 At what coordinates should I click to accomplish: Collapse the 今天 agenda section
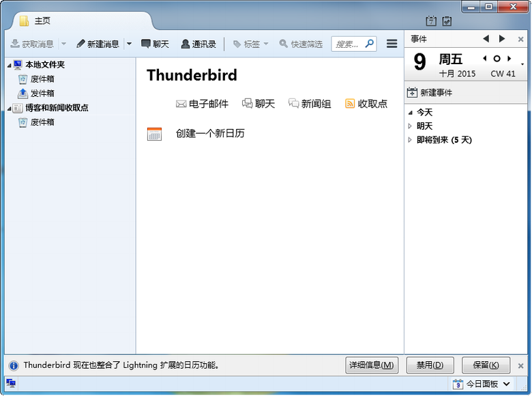(410, 113)
